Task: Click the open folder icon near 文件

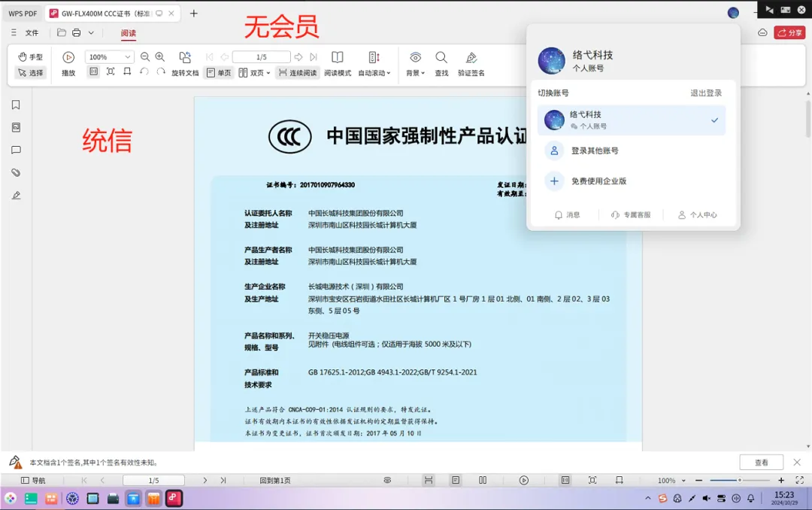Action: click(x=61, y=32)
